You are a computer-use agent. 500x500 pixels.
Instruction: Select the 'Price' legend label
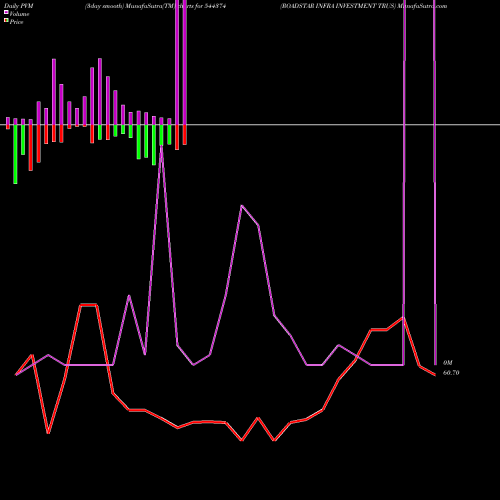[x=16, y=22]
